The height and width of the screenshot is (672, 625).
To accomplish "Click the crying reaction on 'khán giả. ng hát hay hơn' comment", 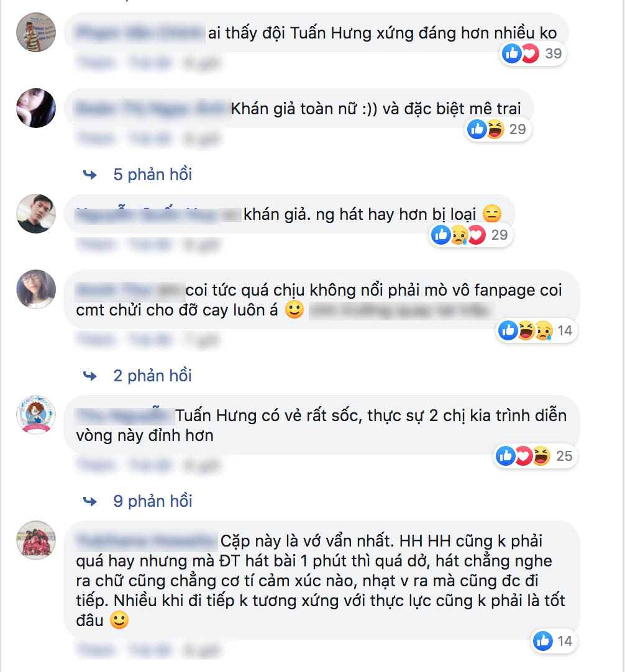I will pyautogui.click(x=458, y=235).
